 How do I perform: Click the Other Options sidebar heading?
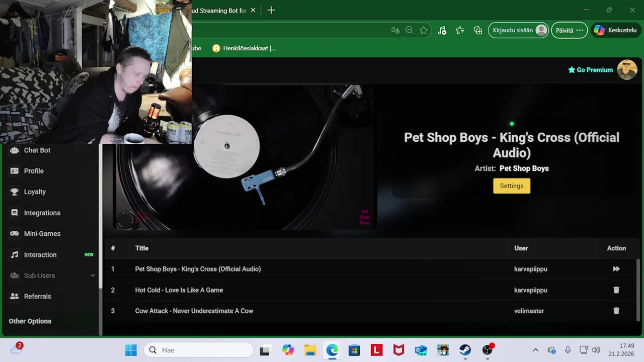30,321
